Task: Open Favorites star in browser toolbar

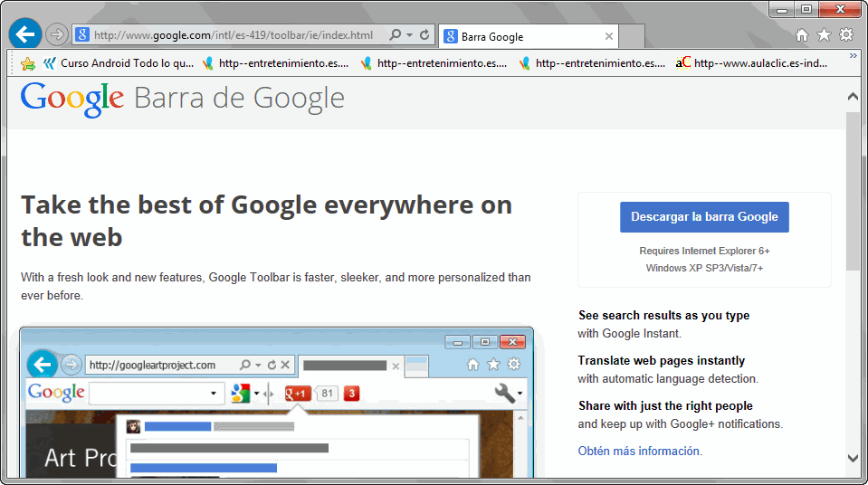Action: (825, 35)
